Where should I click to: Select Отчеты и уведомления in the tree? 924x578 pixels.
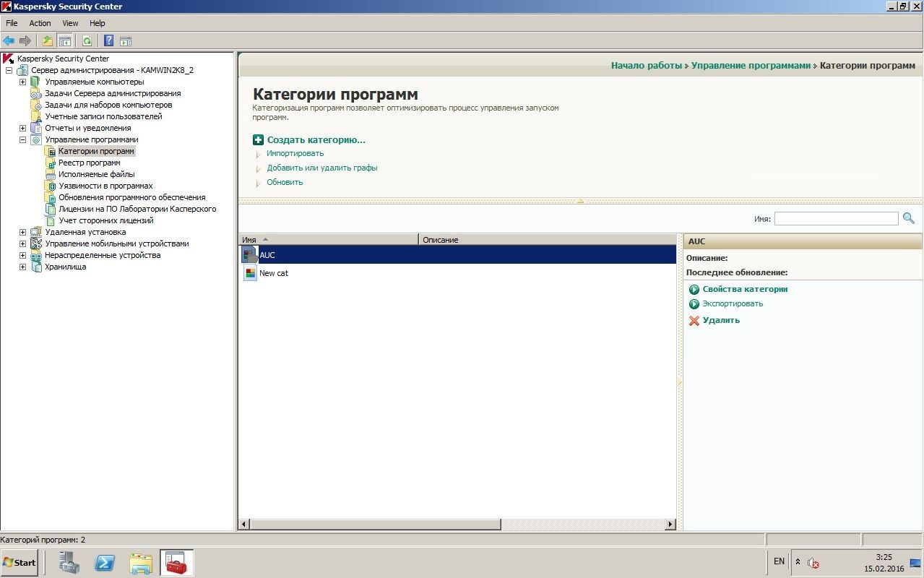87,128
